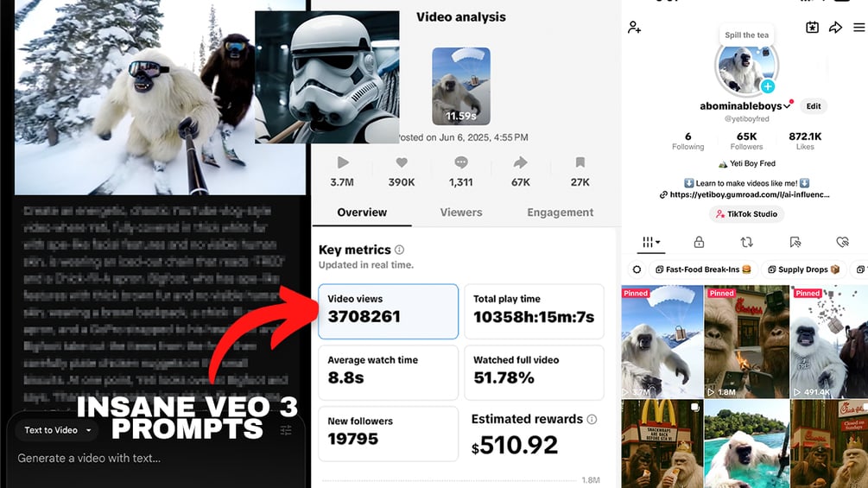Switch to the reposts tab icon

coord(746,242)
